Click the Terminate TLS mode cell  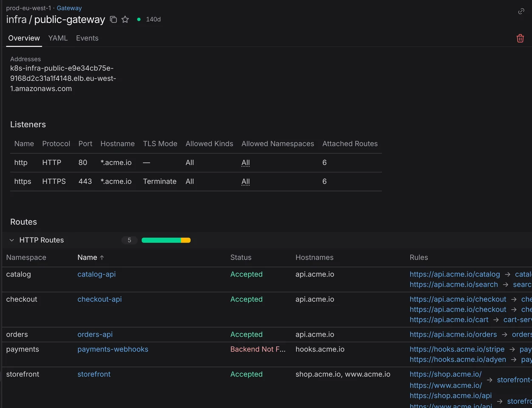[x=160, y=181]
